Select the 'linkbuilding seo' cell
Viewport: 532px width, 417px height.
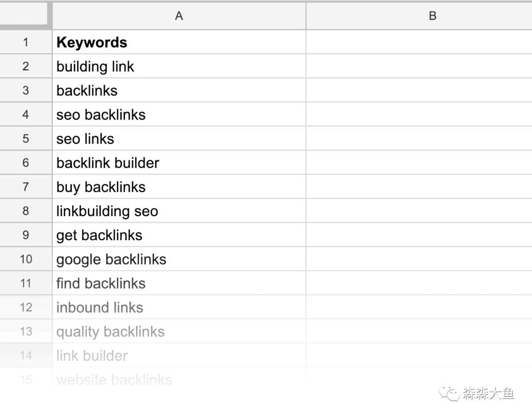[179, 211]
